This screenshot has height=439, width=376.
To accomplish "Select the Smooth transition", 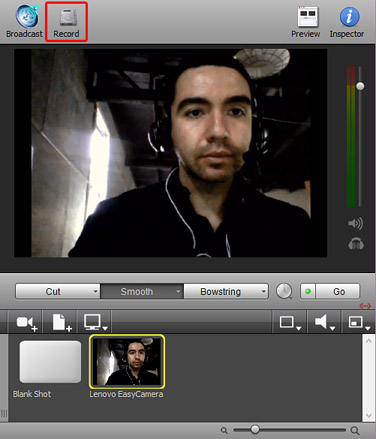I will coord(137,292).
